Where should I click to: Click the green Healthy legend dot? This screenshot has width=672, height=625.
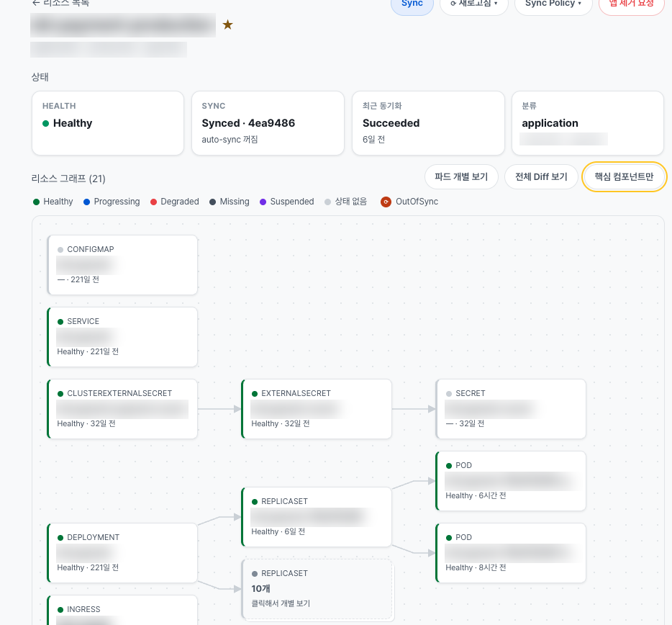[37, 202]
